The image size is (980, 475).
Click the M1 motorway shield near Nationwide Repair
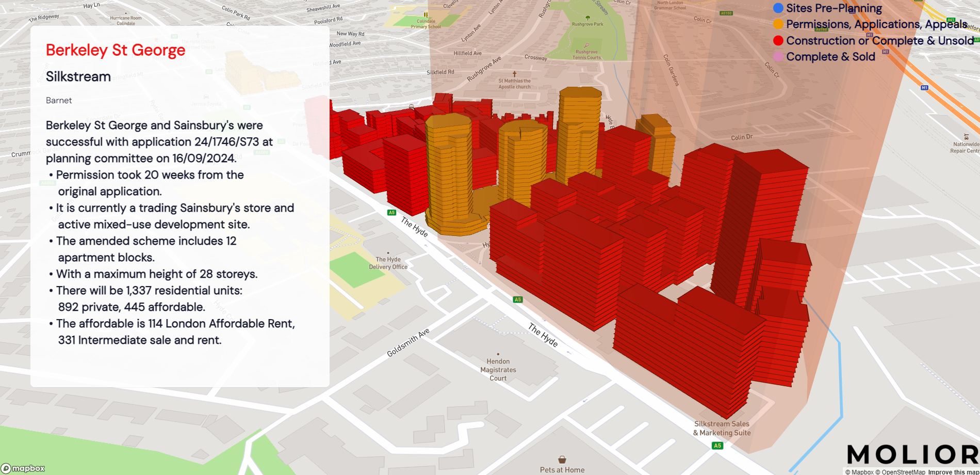(924, 88)
